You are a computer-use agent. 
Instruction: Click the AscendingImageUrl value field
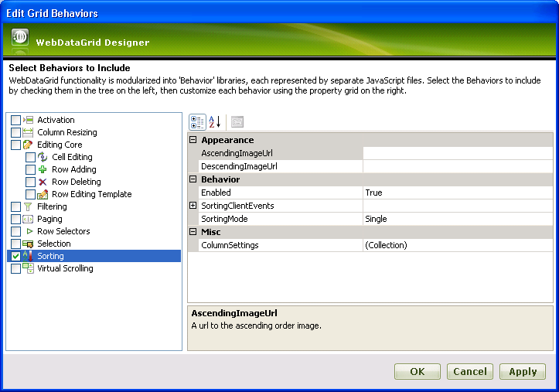pyautogui.click(x=458, y=153)
